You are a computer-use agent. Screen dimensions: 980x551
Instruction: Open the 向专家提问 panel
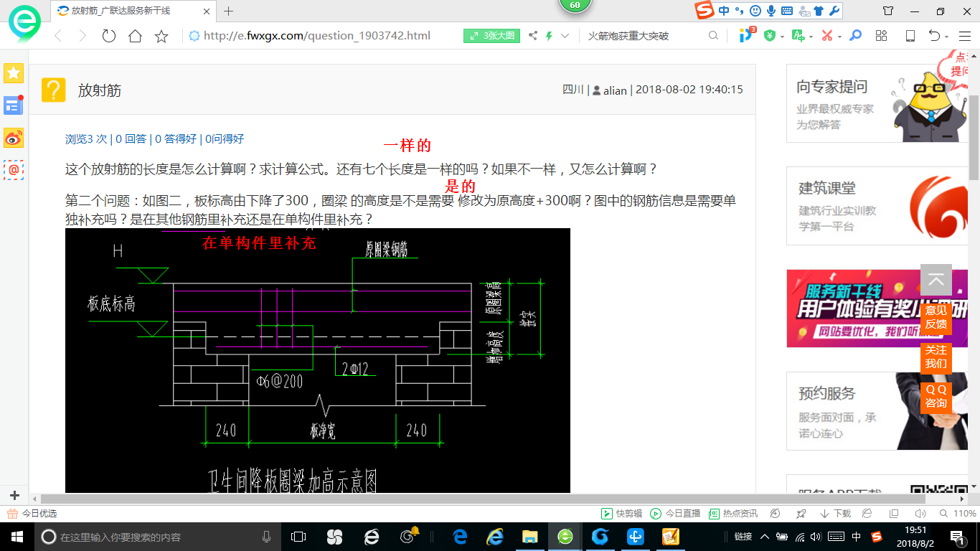tap(877, 103)
